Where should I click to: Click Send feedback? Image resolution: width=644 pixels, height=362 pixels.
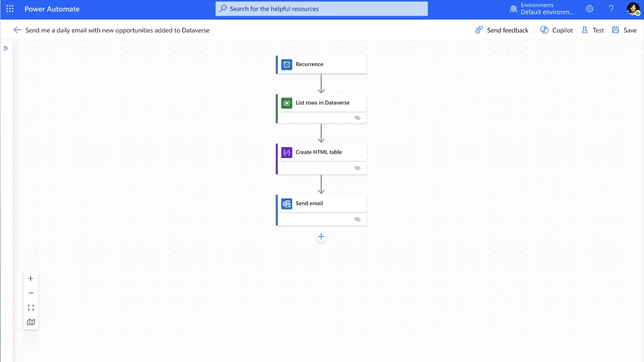coord(502,30)
